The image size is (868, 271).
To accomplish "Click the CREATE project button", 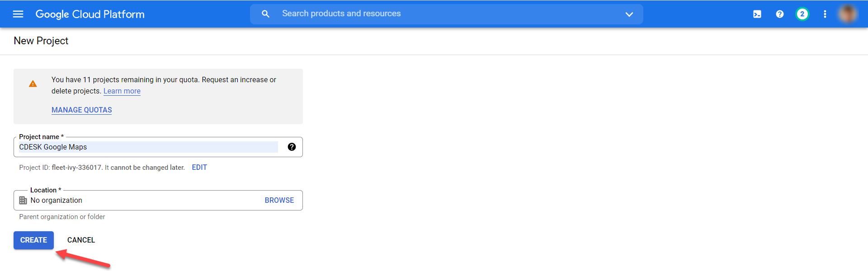I will click(33, 240).
